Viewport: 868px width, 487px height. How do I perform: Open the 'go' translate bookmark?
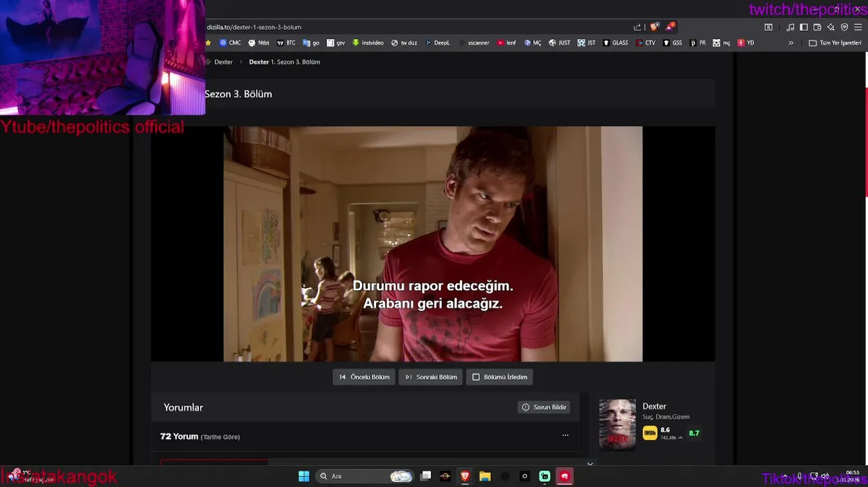tap(311, 43)
